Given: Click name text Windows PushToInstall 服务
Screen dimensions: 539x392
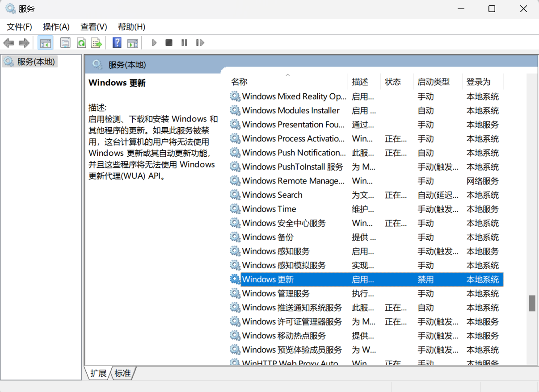Looking at the screenshot, I should 293,167.
